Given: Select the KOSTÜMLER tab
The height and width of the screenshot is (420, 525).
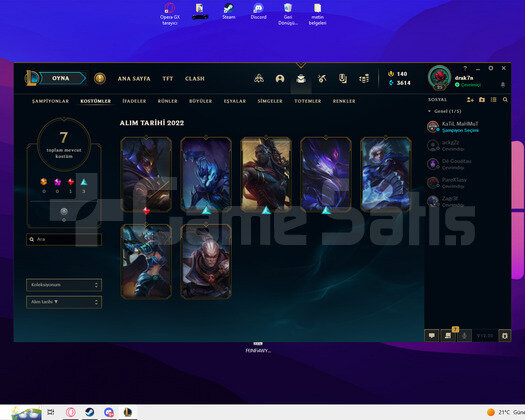Looking at the screenshot, I should pyautogui.click(x=95, y=101).
